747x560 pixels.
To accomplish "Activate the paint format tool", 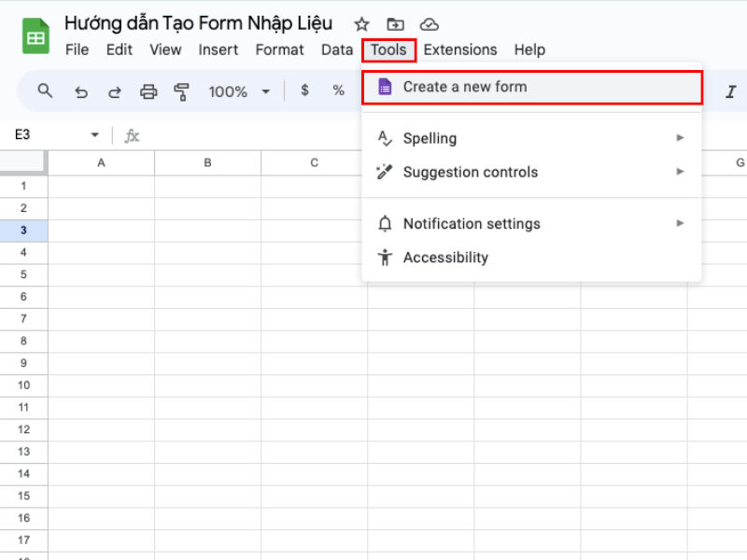I will [182, 91].
